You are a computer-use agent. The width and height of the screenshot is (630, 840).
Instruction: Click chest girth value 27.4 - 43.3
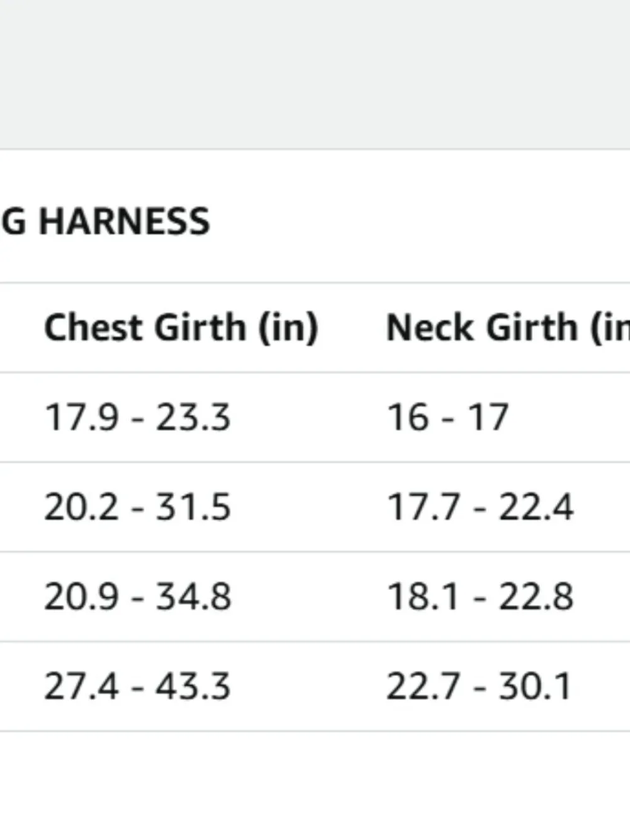click(x=137, y=686)
